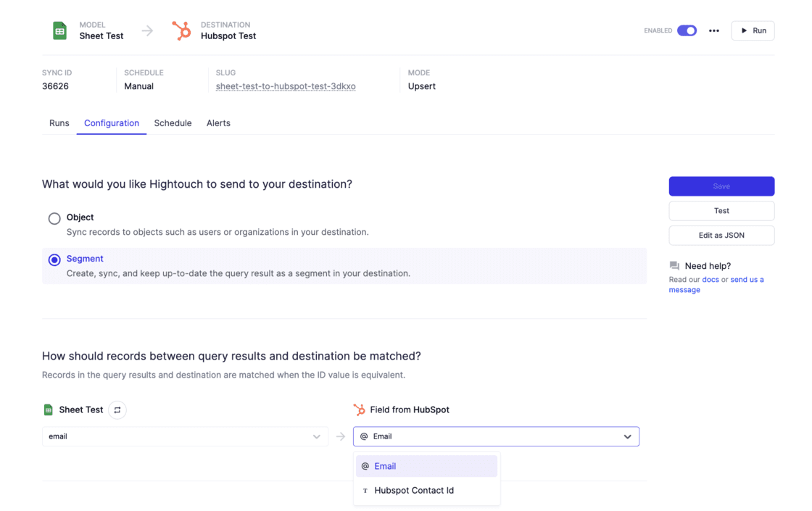
Task: Click the T icon beside Hubspot Contact Id
Action: click(365, 490)
